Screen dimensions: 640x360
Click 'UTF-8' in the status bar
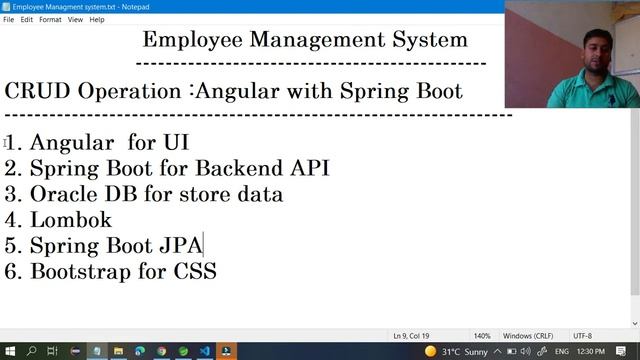point(582,336)
